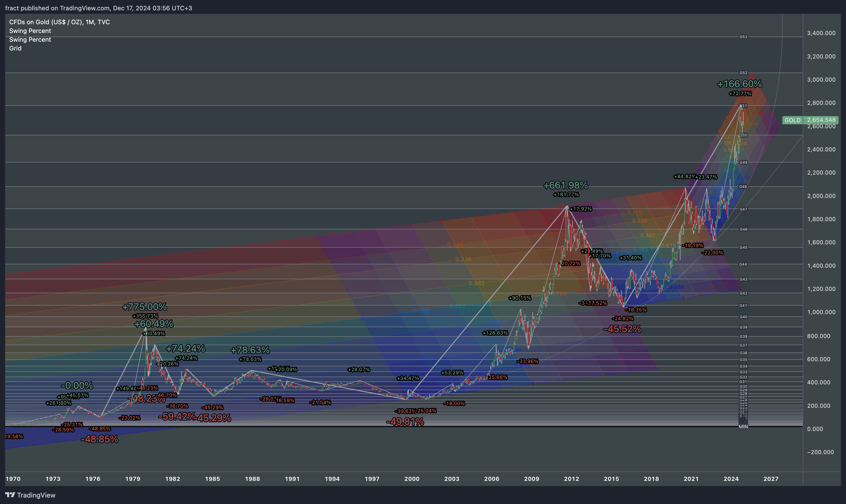Select the +17.92% label
The width and height of the screenshot is (846, 504).
(x=580, y=208)
